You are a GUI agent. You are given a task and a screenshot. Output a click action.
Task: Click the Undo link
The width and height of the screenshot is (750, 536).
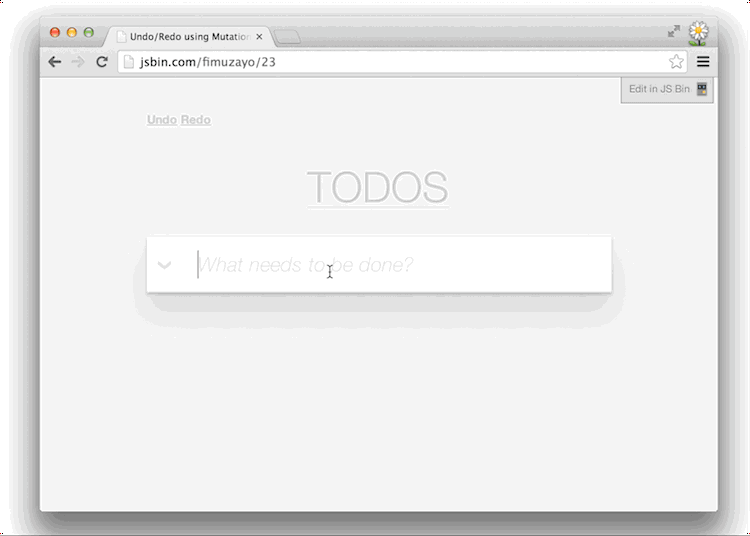(161, 120)
